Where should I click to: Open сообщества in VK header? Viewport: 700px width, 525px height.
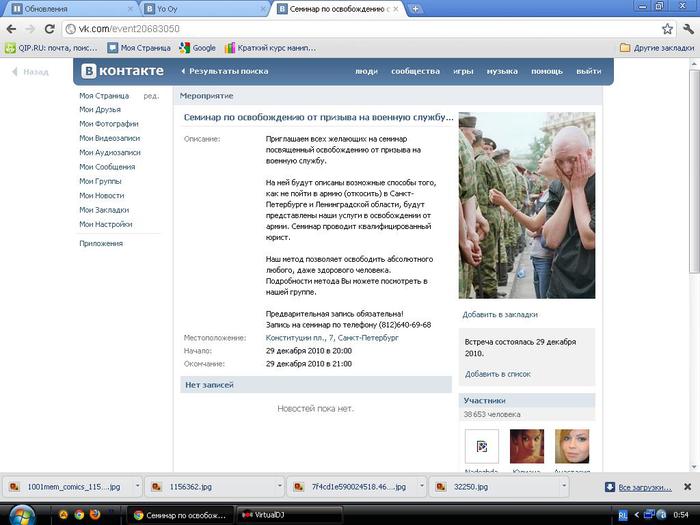click(415, 71)
